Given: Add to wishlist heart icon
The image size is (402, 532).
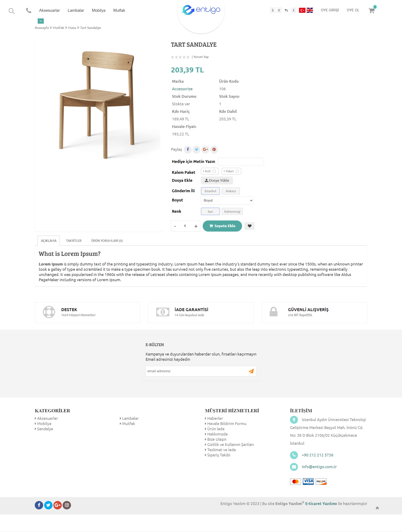Looking at the screenshot, I should point(250,226).
